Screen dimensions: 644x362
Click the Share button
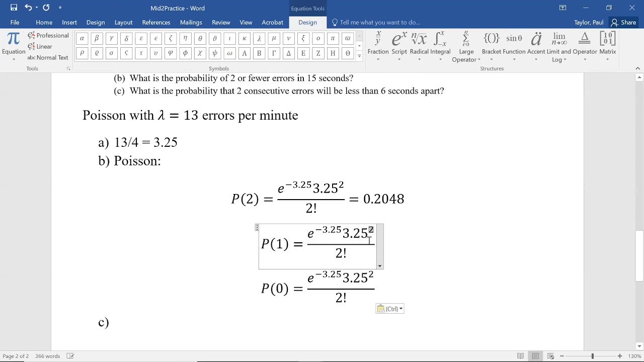pyautogui.click(x=624, y=22)
